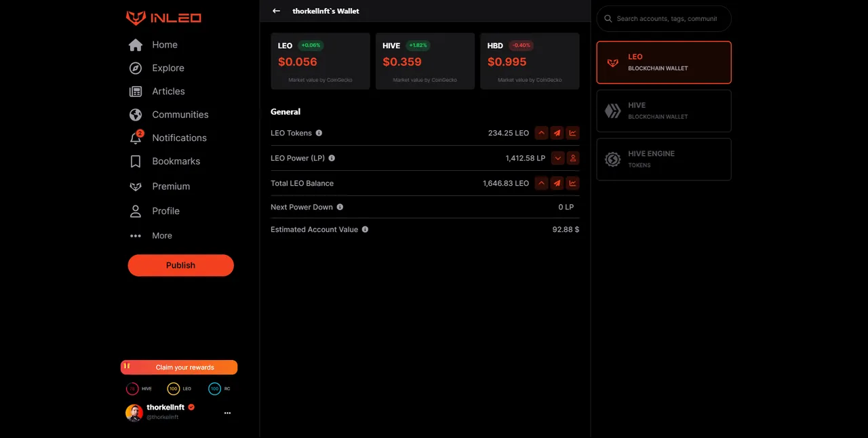Click the LEO voting power ring
This screenshot has width=868, height=438.
174,389
